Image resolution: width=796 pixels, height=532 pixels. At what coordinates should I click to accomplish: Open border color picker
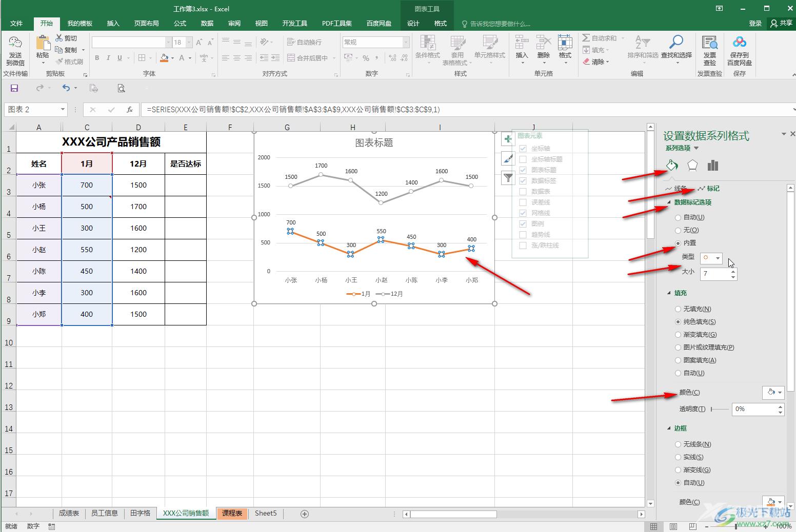tap(773, 502)
